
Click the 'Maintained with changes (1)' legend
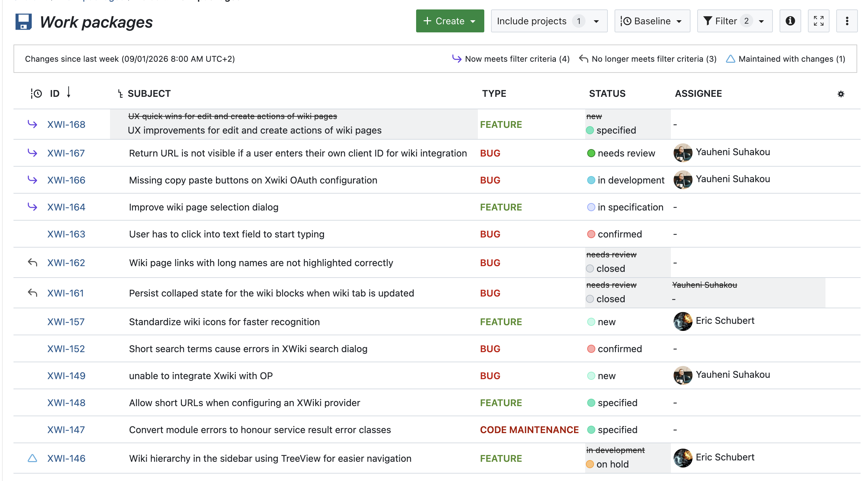point(786,59)
